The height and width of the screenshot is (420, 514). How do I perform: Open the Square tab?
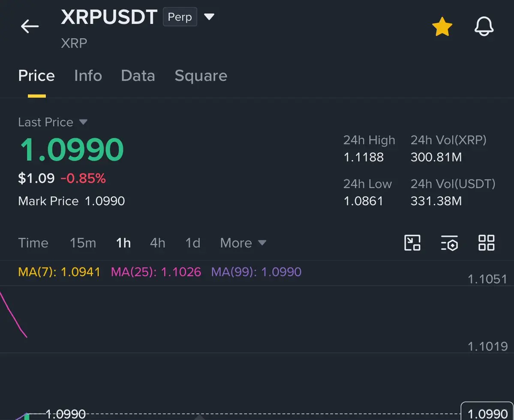click(x=201, y=76)
